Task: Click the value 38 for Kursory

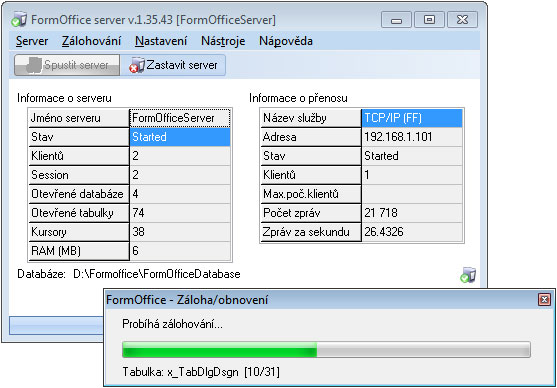Action: pos(180,232)
